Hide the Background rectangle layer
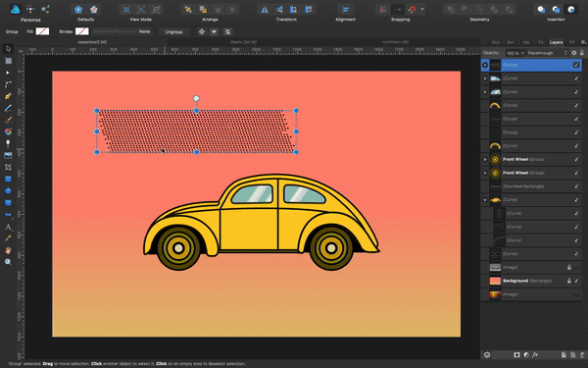This screenshot has height=368, width=588. pyautogui.click(x=576, y=281)
